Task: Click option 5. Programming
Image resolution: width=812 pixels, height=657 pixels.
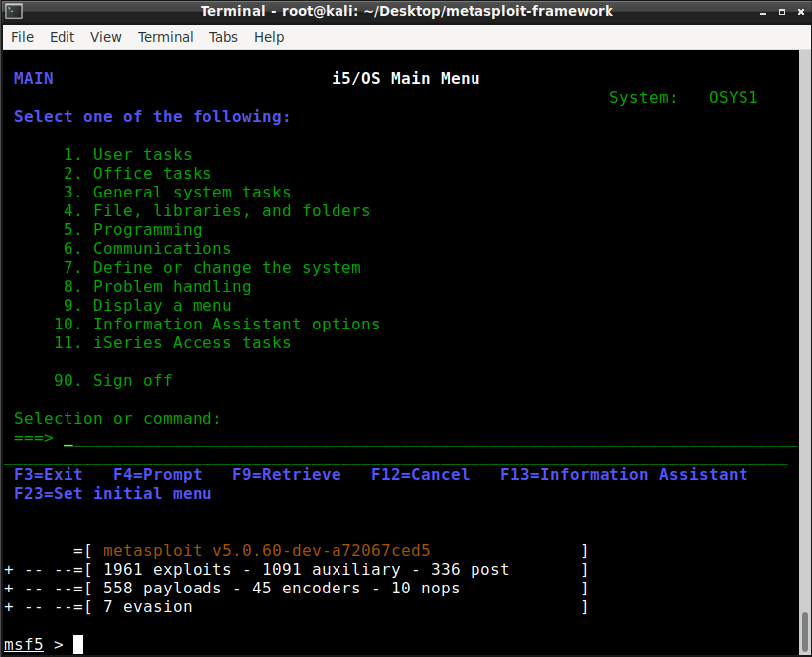Action: tap(133, 230)
